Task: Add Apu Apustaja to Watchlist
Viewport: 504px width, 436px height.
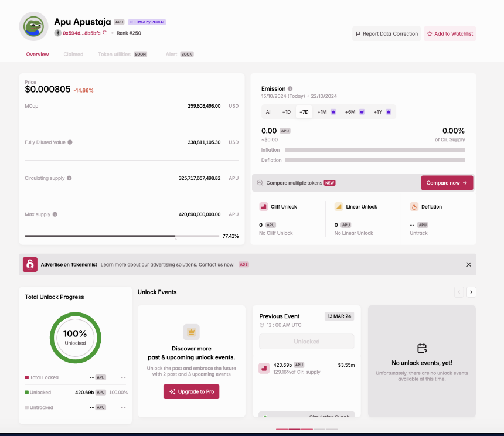Action: click(x=449, y=34)
